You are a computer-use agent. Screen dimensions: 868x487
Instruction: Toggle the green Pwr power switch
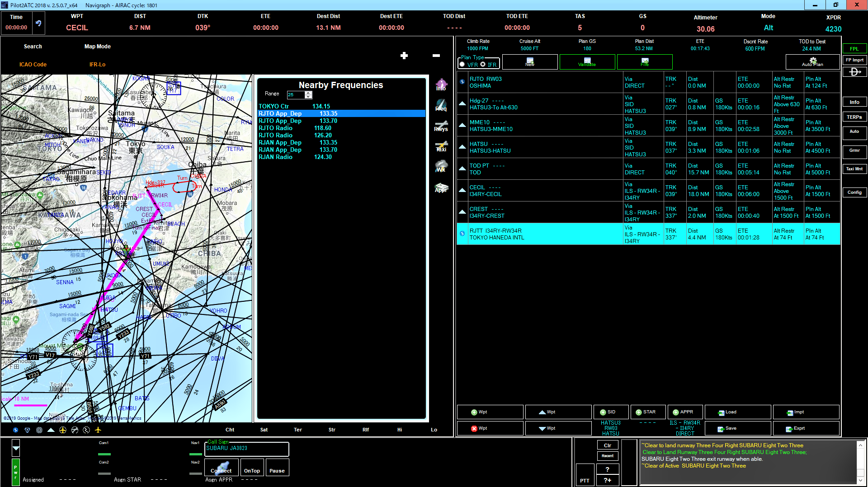pos(16,472)
